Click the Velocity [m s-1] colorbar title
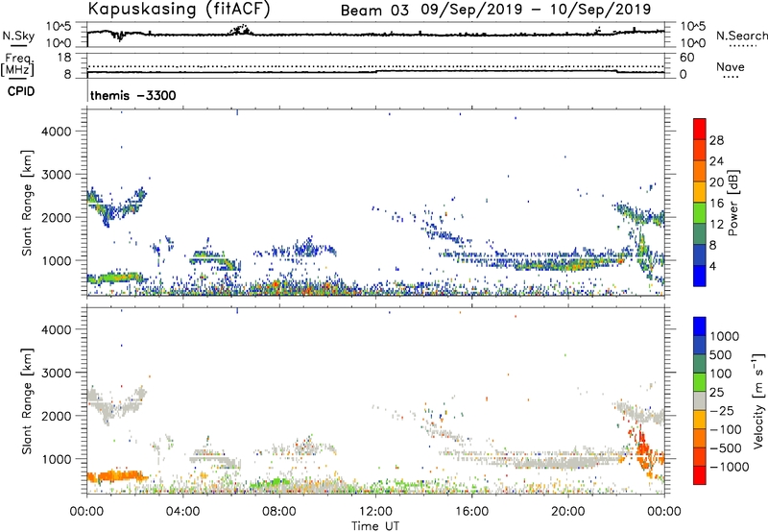The height and width of the screenshot is (532, 768). (758, 400)
